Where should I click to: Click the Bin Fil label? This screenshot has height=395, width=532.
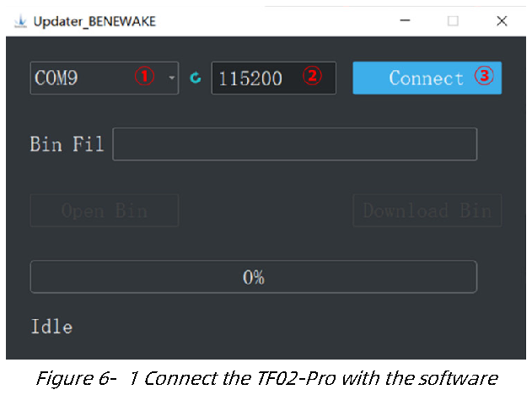click(x=67, y=143)
